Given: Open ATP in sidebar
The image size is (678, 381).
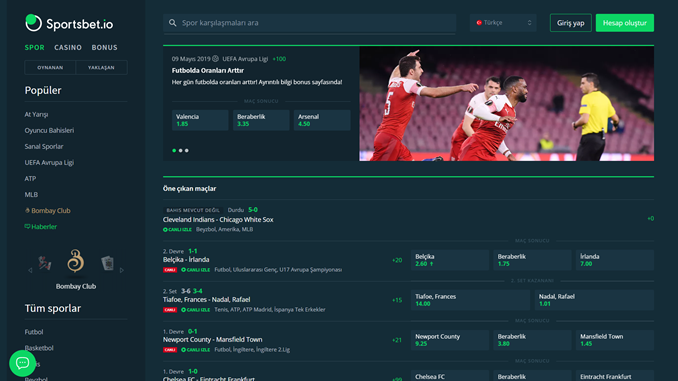Looking at the screenshot, I should click(30, 179).
